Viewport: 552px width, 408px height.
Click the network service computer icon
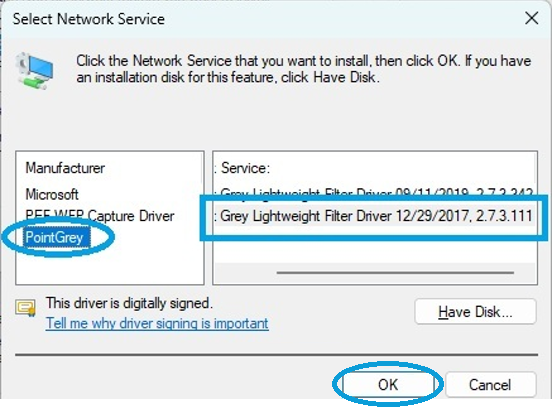34,70
